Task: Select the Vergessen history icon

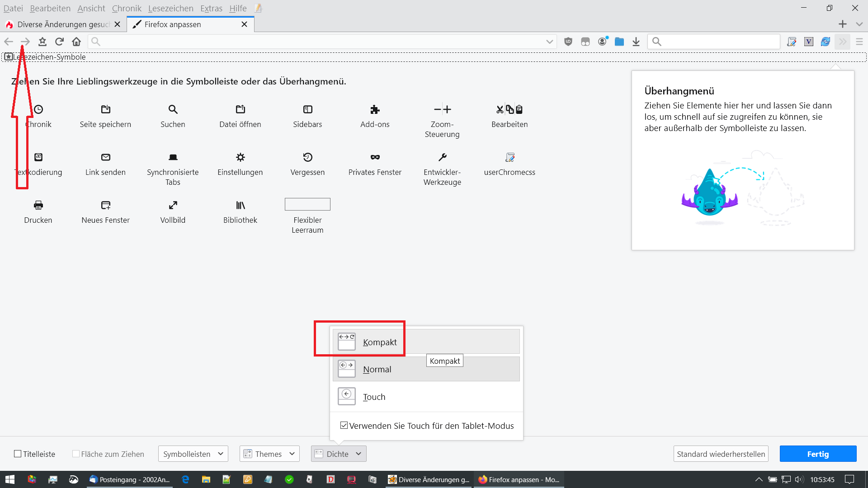Action: pyautogui.click(x=307, y=157)
